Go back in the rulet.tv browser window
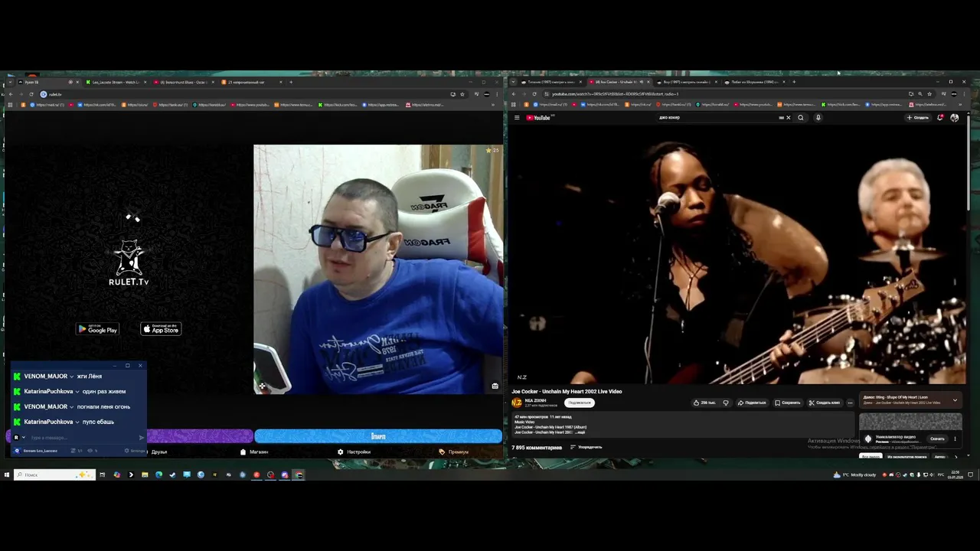This screenshot has width=980, height=551. (x=11, y=94)
